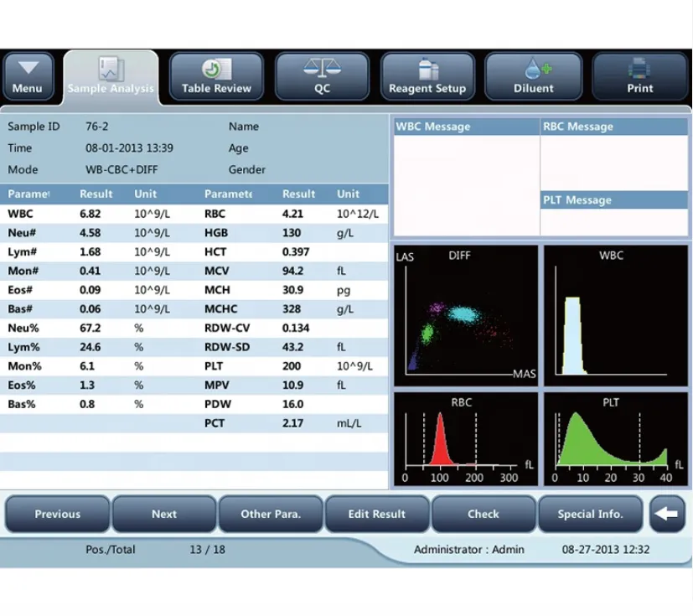Click the back arrow icon at bottom right
The image size is (693, 616).
coord(666,514)
